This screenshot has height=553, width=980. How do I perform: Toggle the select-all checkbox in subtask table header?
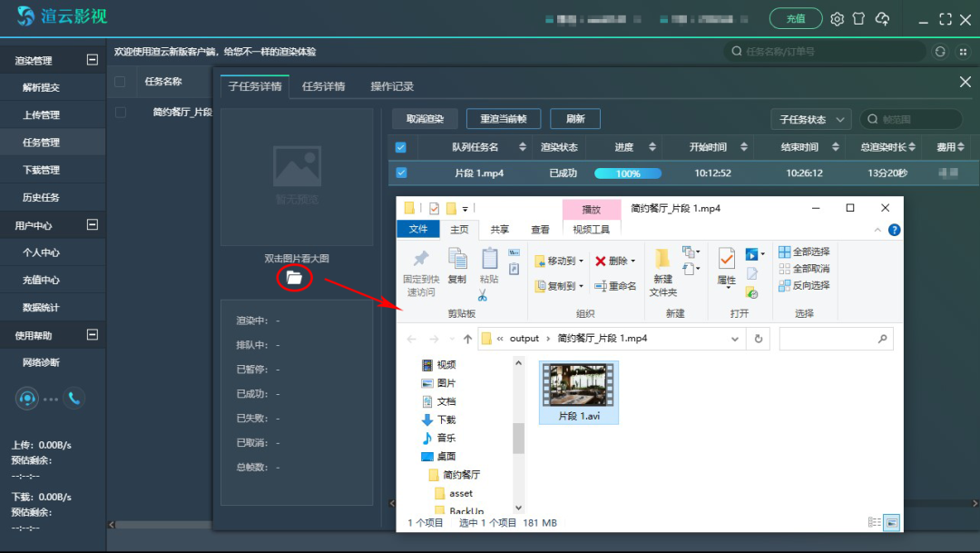coord(401,147)
